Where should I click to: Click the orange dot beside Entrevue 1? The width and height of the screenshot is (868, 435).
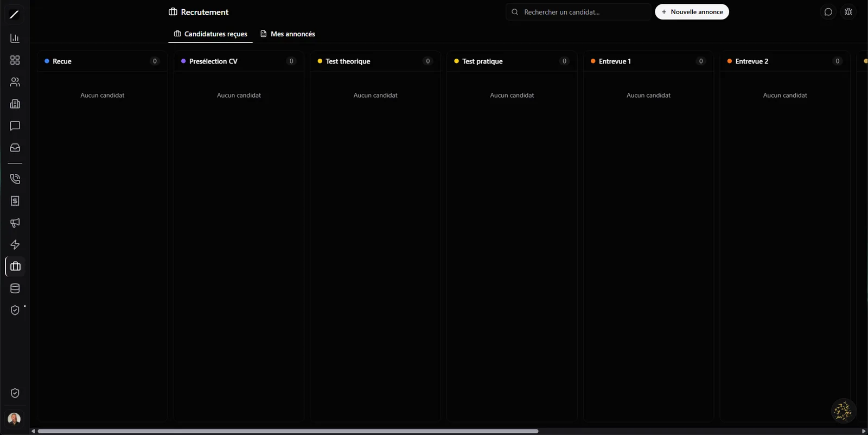pos(593,61)
